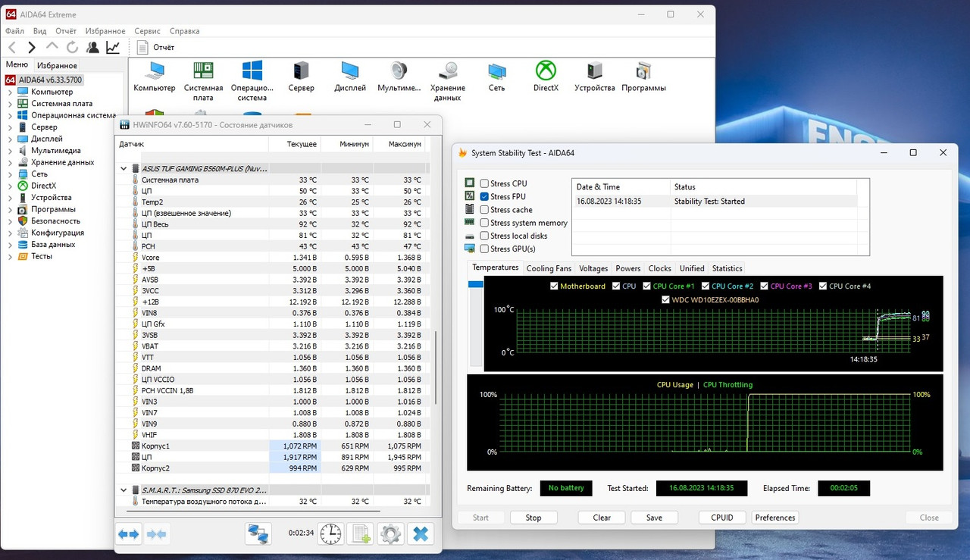Click the Отчёт report toolbar button

click(155, 47)
